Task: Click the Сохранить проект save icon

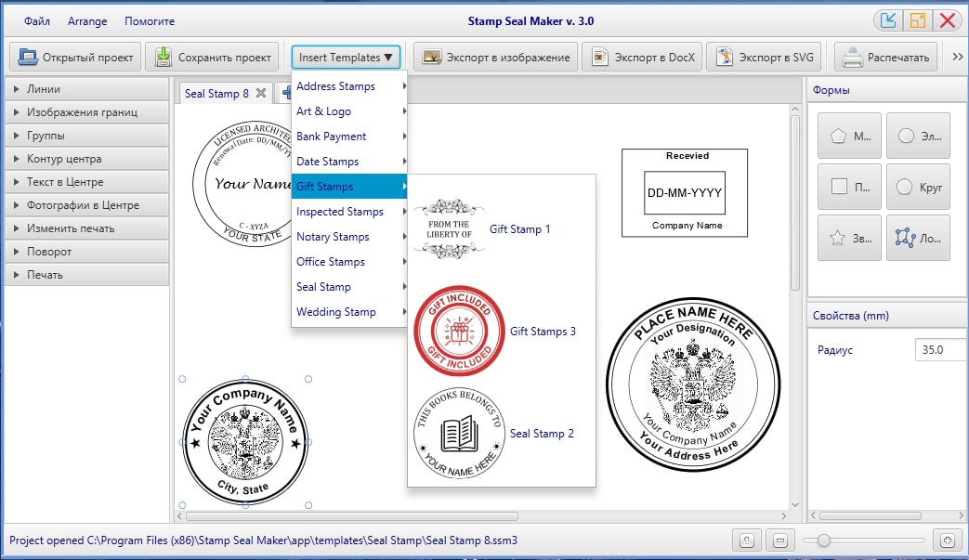Action: (164, 57)
